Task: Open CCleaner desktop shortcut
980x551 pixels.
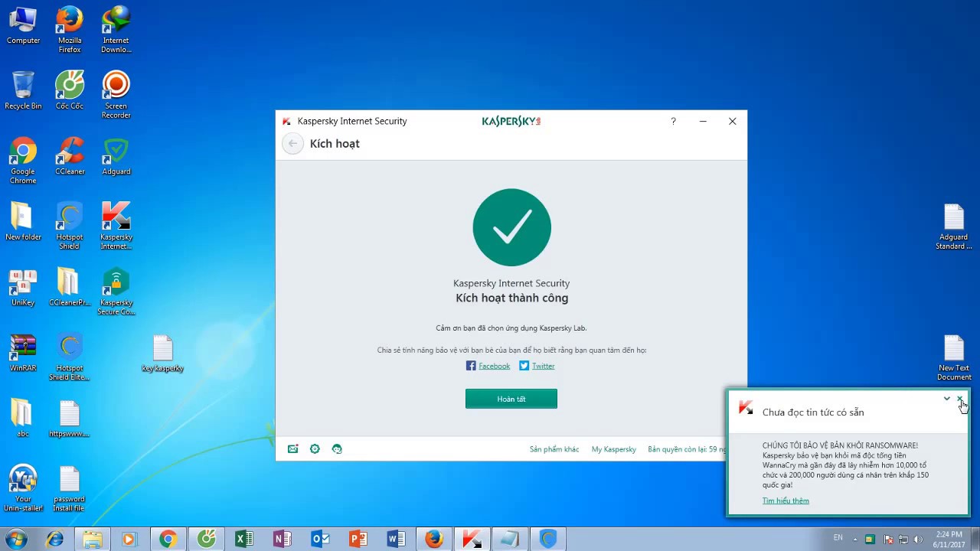Action: click(x=70, y=156)
